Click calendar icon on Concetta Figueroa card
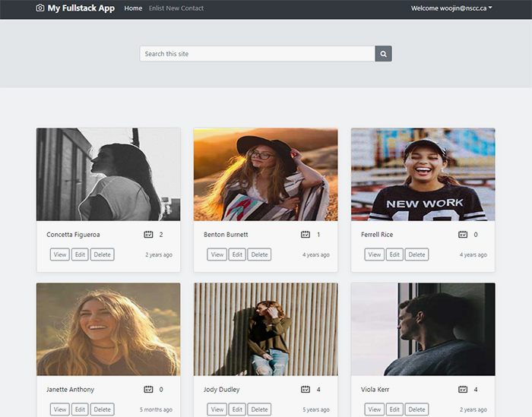The width and height of the screenshot is (532, 417). 148,235
